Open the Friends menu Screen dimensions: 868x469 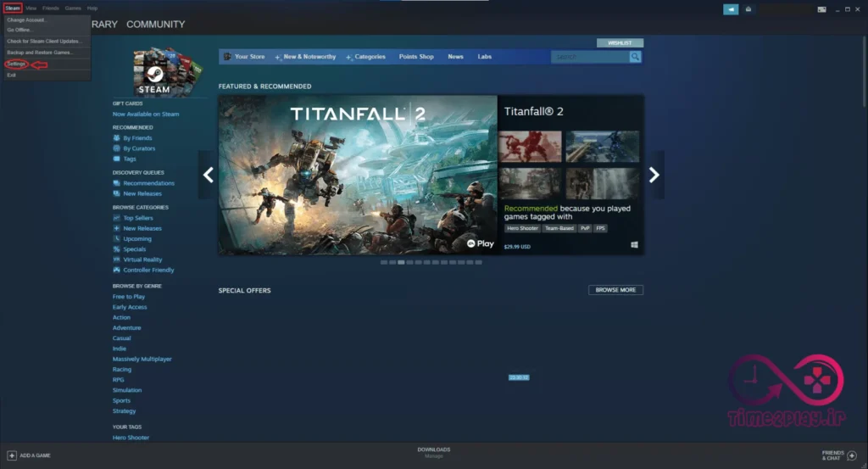[x=50, y=8]
